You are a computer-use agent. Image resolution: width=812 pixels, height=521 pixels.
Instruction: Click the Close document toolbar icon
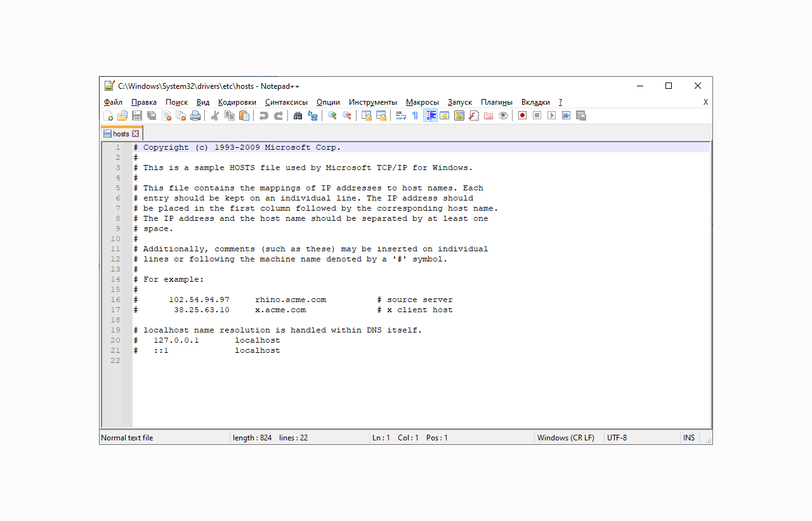167,115
